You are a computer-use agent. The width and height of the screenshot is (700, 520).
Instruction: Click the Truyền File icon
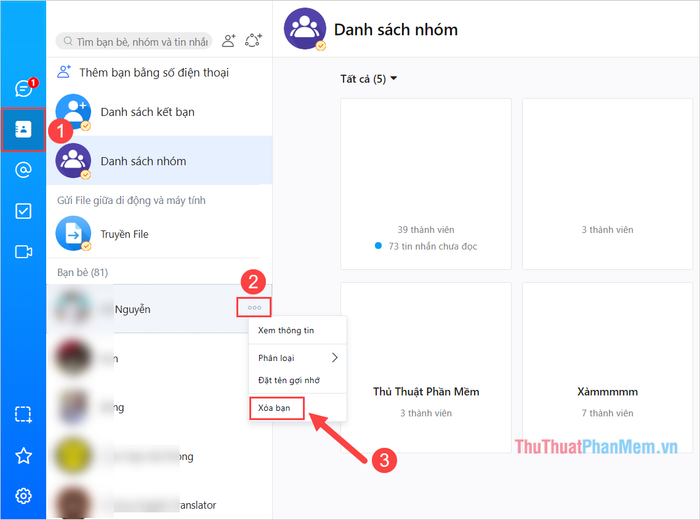[73, 233]
